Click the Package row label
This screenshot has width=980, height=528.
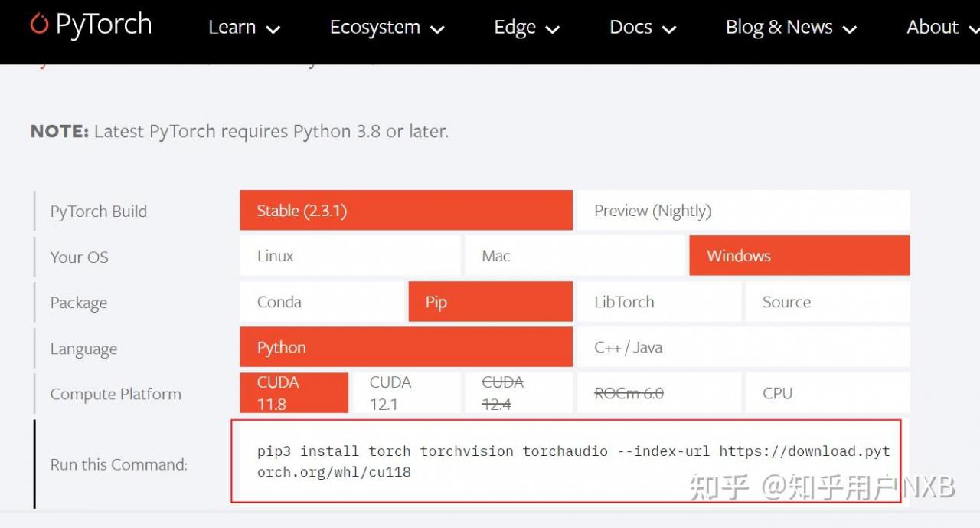79,303
